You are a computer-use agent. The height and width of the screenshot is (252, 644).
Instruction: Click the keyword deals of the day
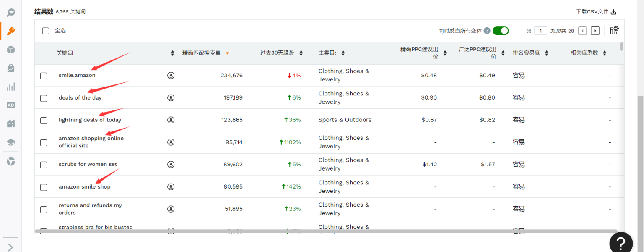click(x=80, y=97)
